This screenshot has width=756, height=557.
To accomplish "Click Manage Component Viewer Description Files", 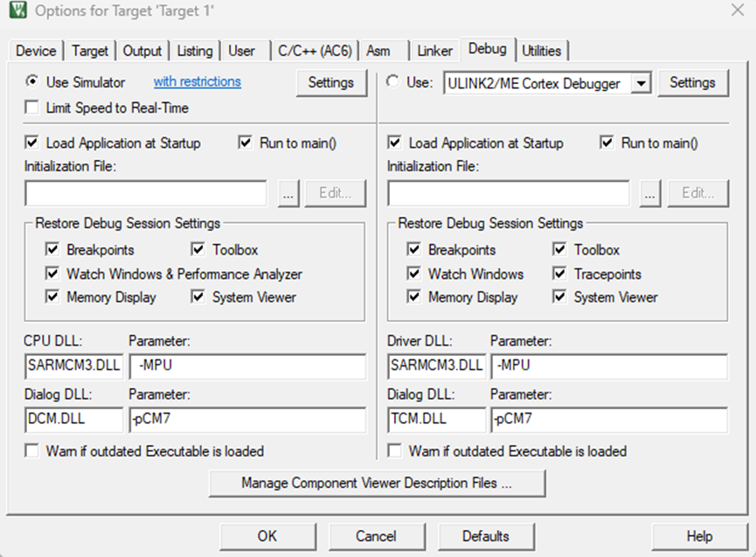I will 377,483.
